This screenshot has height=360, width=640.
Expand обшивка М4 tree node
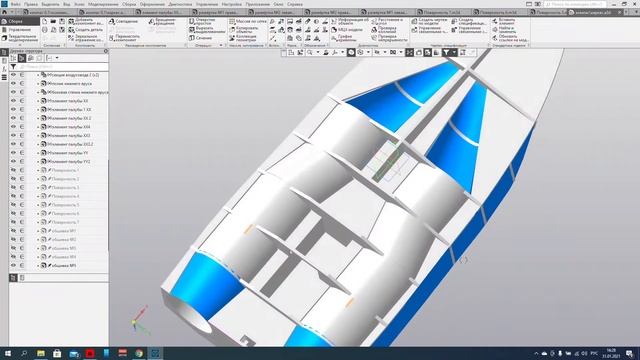pos(38,257)
